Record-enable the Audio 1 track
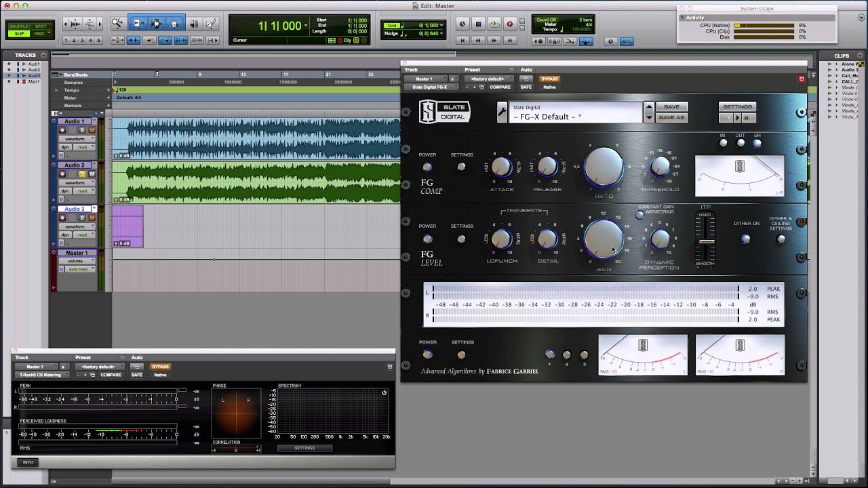Viewport: 868px width, 488px height. click(62, 130)
